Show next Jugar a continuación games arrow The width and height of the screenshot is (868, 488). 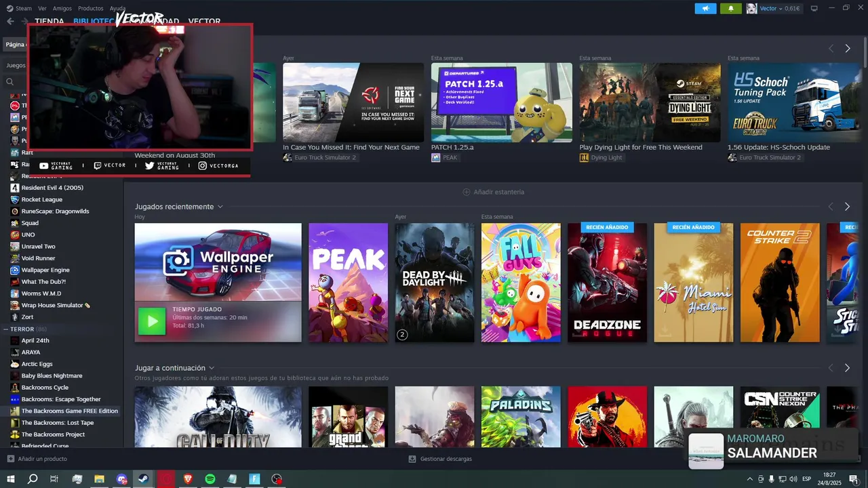click(847, 368)
